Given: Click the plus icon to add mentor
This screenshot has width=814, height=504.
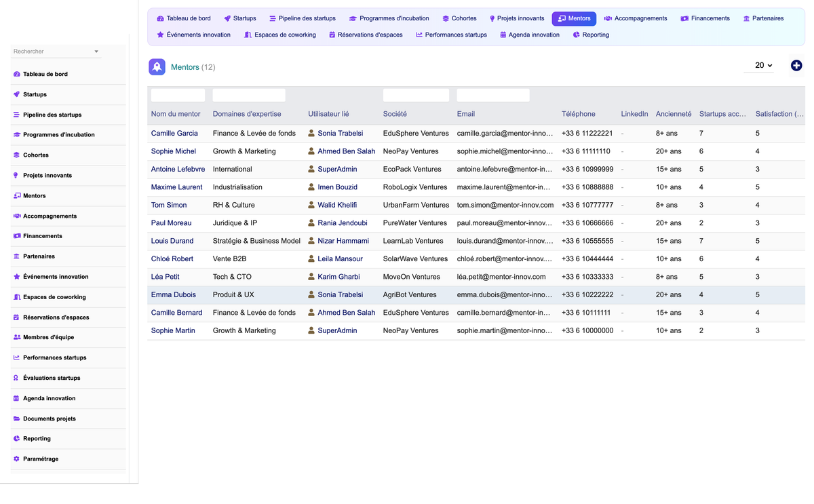Looking at the screenshot, I should (796, 66).
